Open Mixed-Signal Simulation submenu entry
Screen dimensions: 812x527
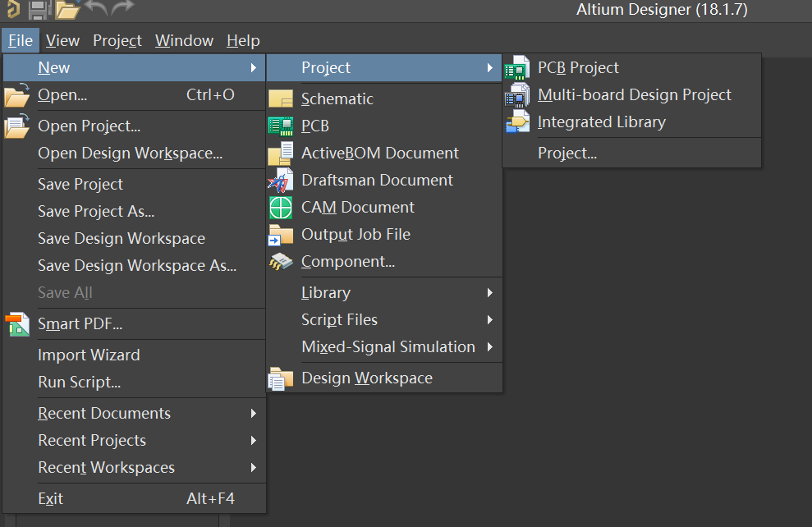384,347
